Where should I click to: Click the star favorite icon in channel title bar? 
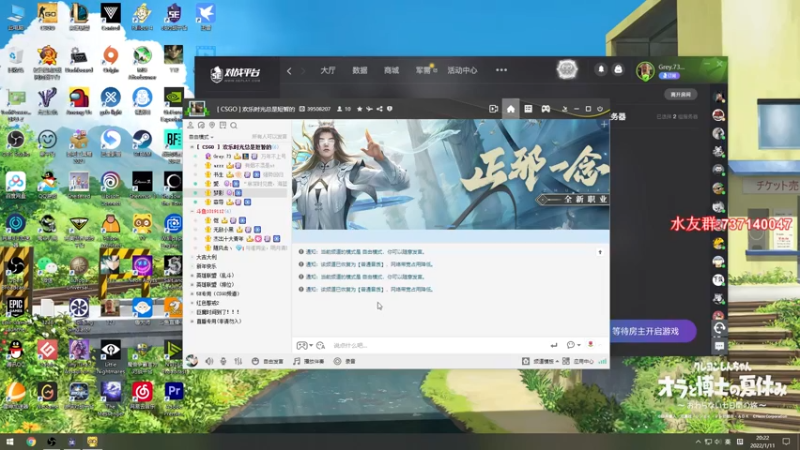360,109
